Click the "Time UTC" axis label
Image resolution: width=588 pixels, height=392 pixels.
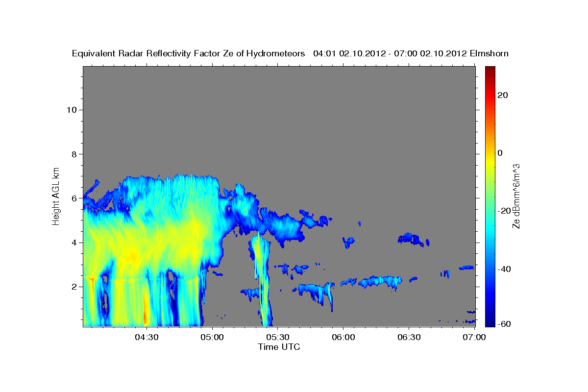[279, 347]
